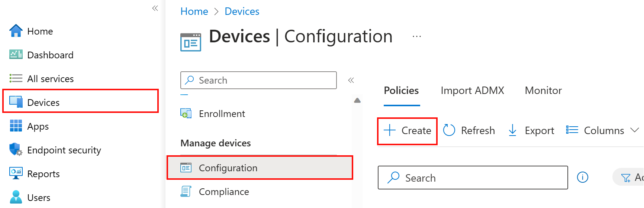
Task: Collapse the Devices submenu panel
Action: coord(351,80)
